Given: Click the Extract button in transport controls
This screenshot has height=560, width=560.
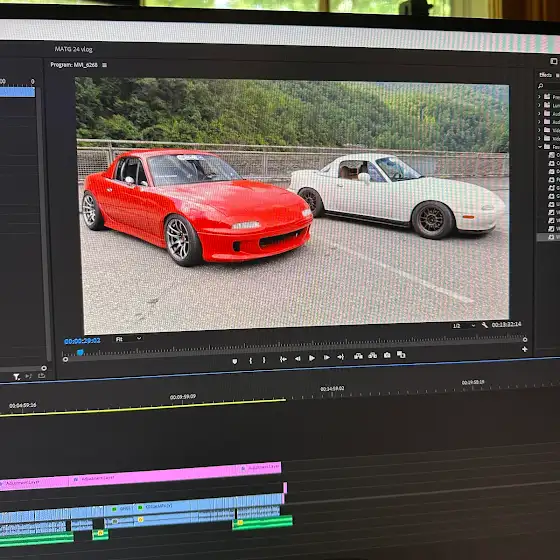Looking at the screenshot, I should tap(372, 355).
